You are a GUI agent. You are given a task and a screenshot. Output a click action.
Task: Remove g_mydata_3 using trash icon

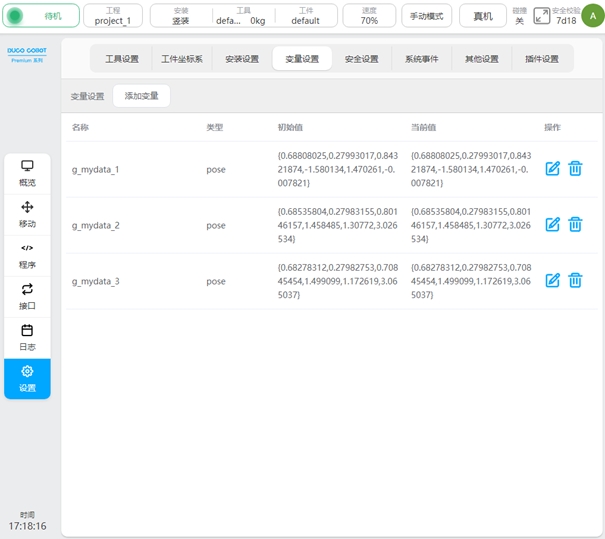(x=575, y=281)
